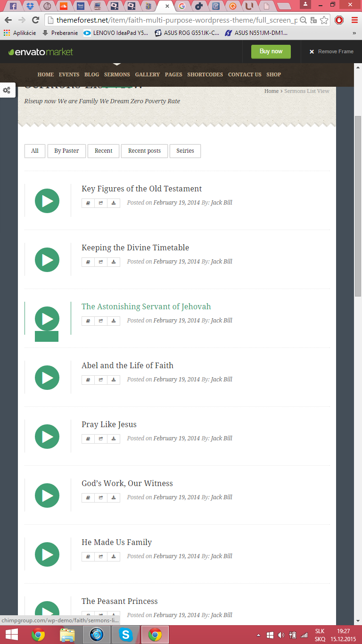Click download icon under Keeping the Divine Timetable

[x=114, y=262]
